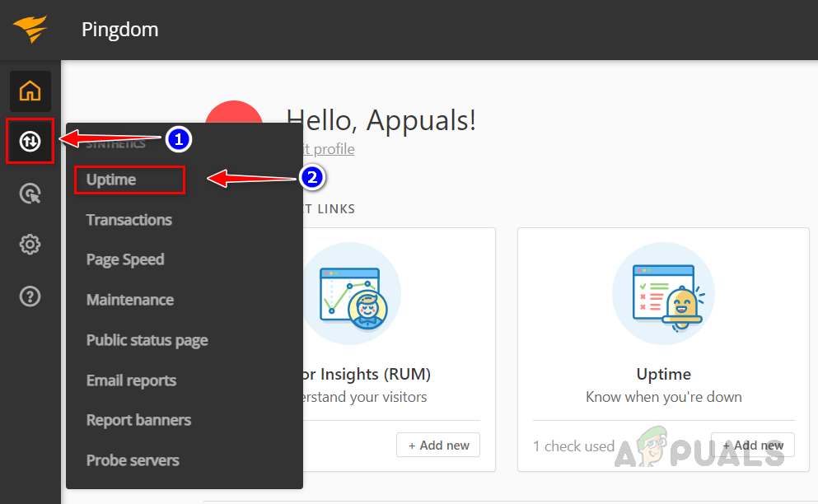This screenshot has width=818, height=504.
Task: Click the 'Hello, Appuals!' greeting
Action: [x=381, y=120]
